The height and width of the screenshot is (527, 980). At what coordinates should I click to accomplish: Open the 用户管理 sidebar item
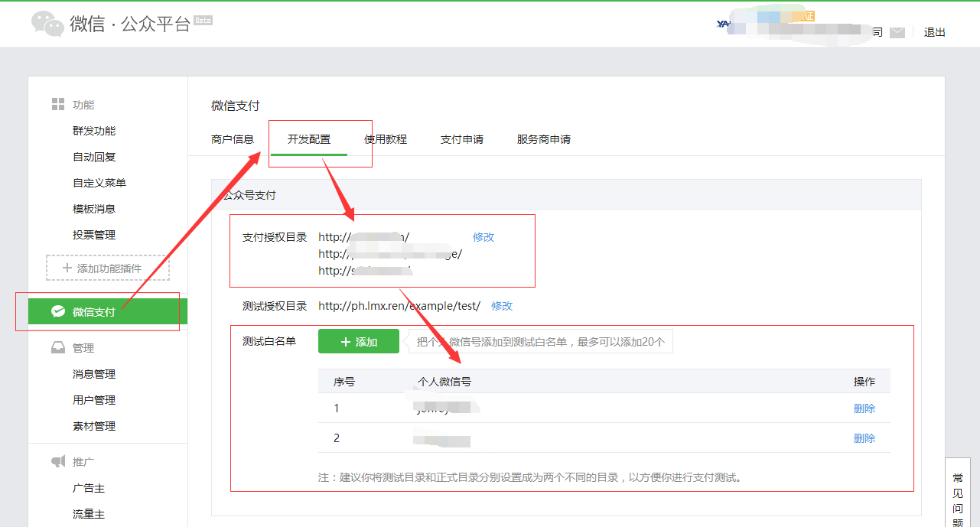(94, 400)
